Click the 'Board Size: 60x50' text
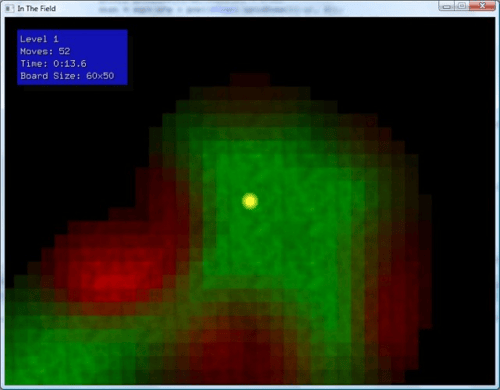Viewport: 500px width, 390px height. (67, 76)
